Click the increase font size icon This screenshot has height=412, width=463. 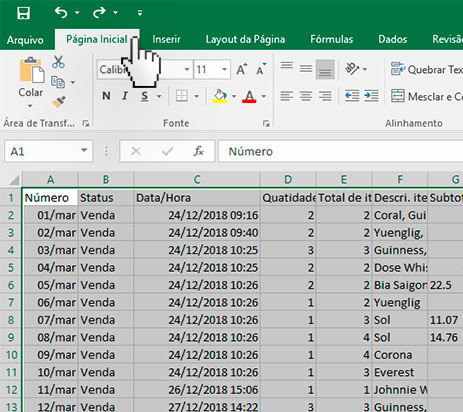click(242, 69)
